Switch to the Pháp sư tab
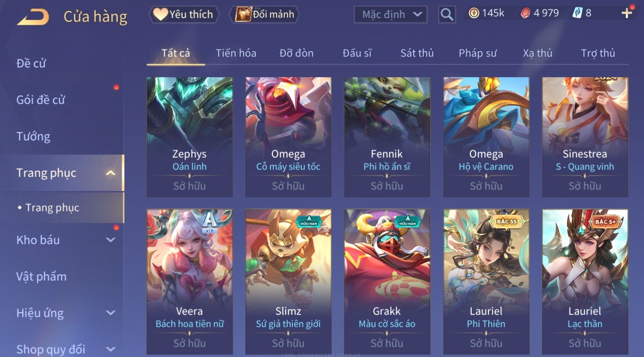 [x=477, y=53]
